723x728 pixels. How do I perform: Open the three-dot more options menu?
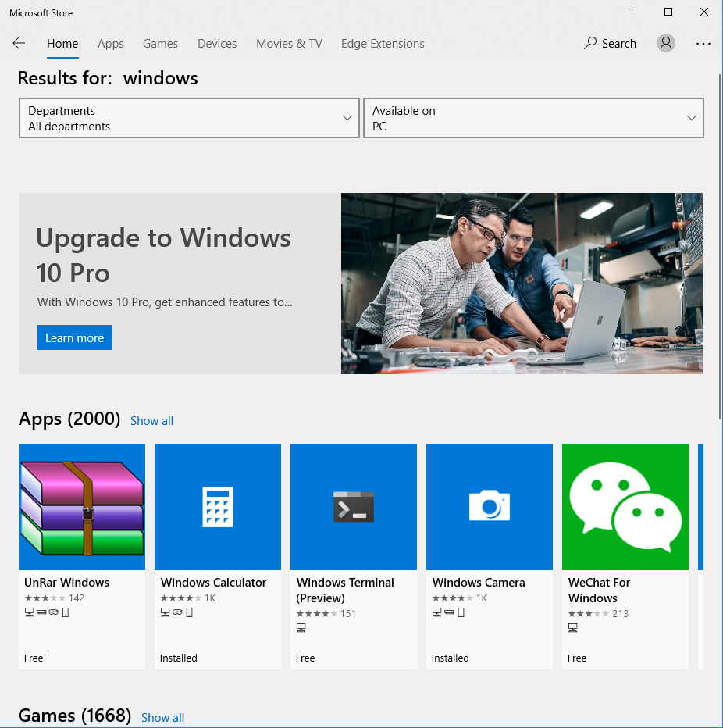(703, 44)
